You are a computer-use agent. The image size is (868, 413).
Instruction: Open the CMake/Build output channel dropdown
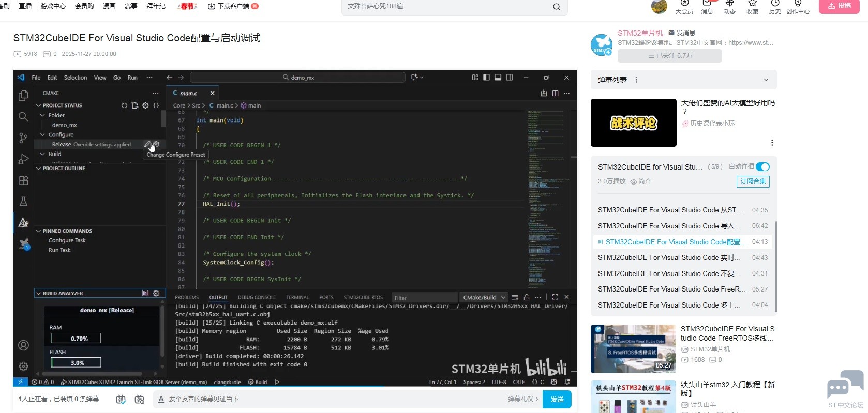484,297
